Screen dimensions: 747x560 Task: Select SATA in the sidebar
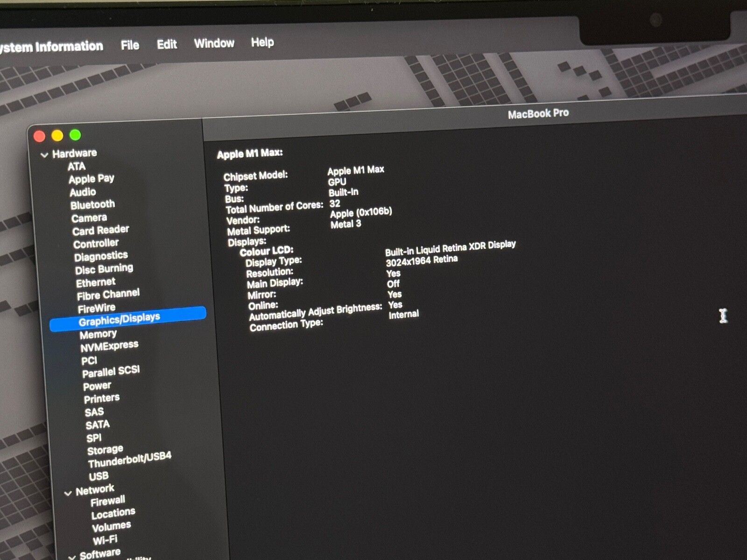(98, 425)
